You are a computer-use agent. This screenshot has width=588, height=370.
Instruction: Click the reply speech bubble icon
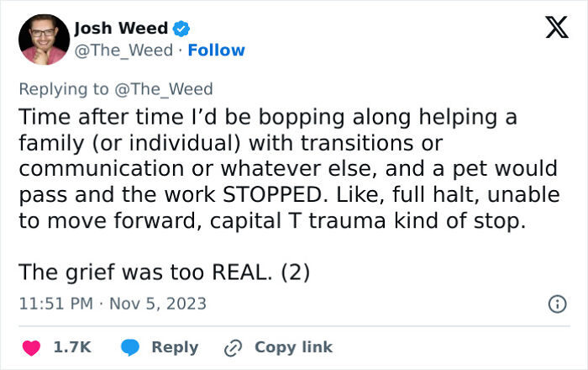[129, 347]
